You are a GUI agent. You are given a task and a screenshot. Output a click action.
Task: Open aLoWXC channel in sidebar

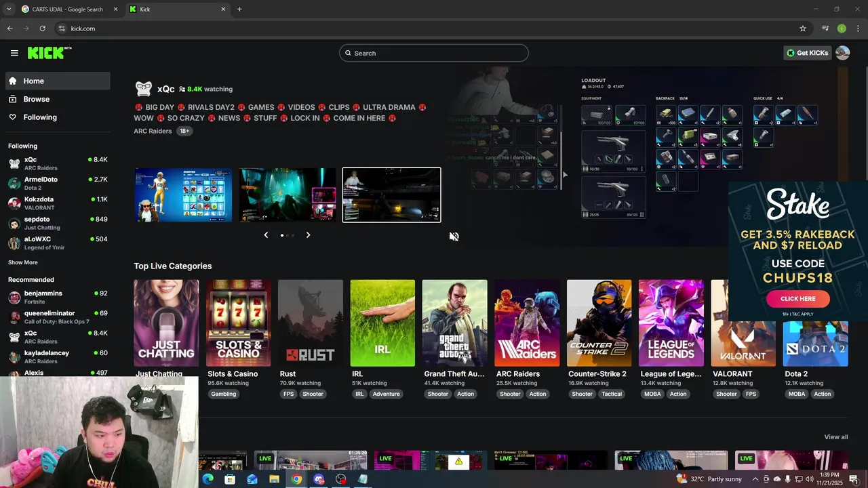point(58,243)
